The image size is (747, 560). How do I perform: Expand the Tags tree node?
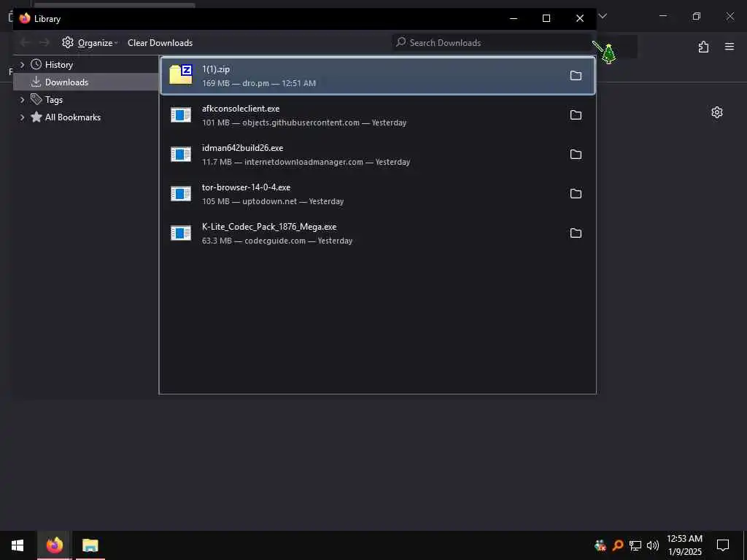(x=22, y=99)
